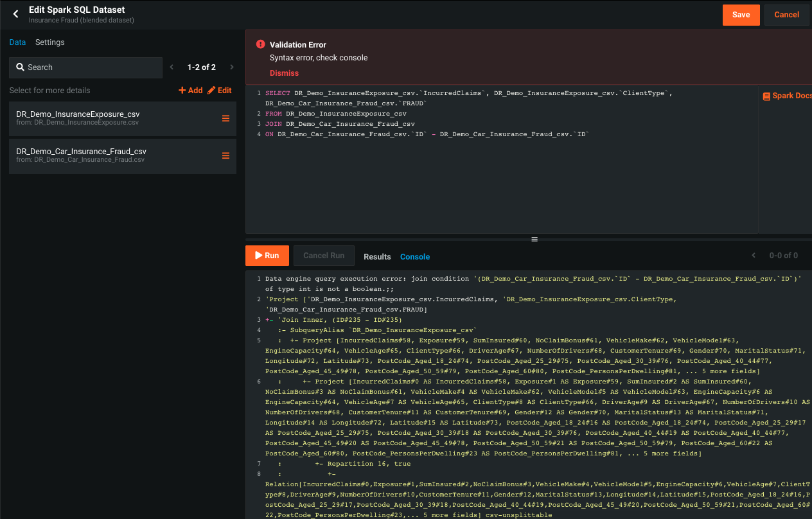Run the SQL query

(x=267, y=256)
